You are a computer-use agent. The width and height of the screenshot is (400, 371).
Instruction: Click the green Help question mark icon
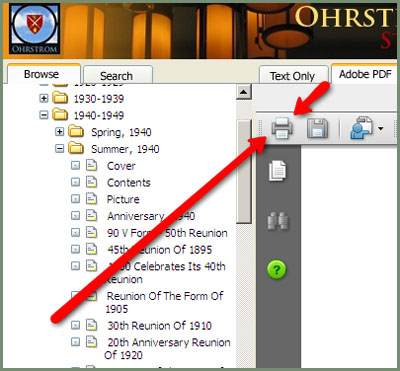277,269
